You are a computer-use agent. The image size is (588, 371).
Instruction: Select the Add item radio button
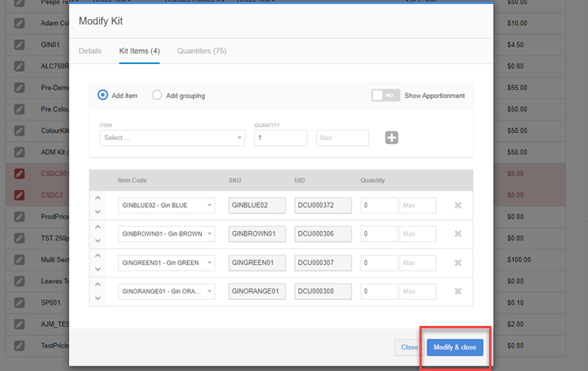(102, 95)
